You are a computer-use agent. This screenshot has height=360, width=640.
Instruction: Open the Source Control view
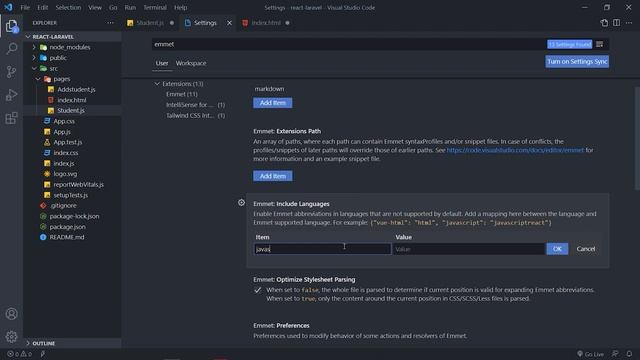(x=11, y=72)
